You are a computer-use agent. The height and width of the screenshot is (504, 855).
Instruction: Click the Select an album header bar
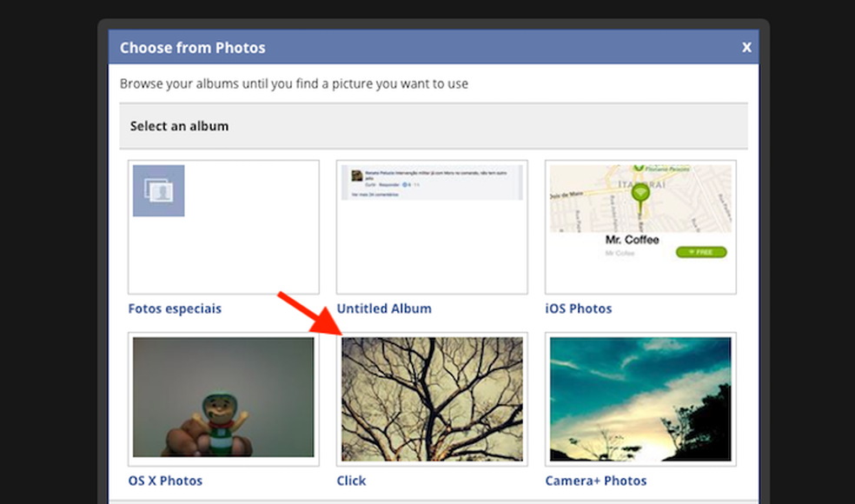432,125
